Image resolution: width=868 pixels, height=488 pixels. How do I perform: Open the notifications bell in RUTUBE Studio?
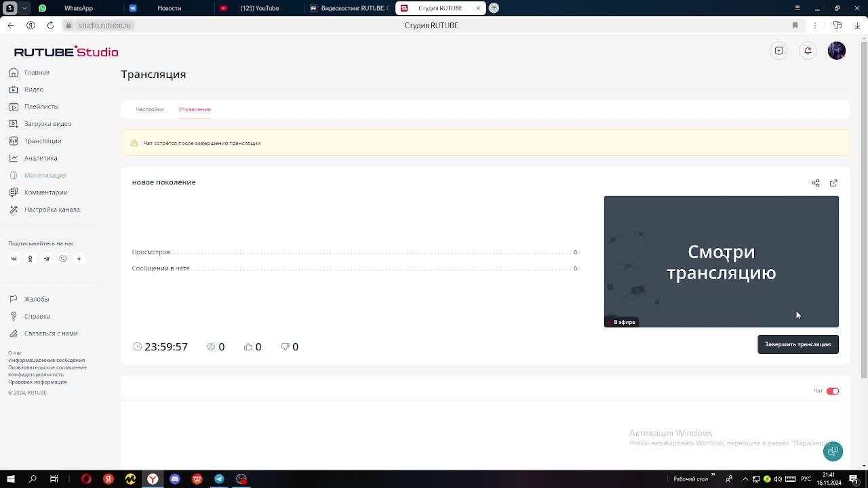(x=808, y=51)
